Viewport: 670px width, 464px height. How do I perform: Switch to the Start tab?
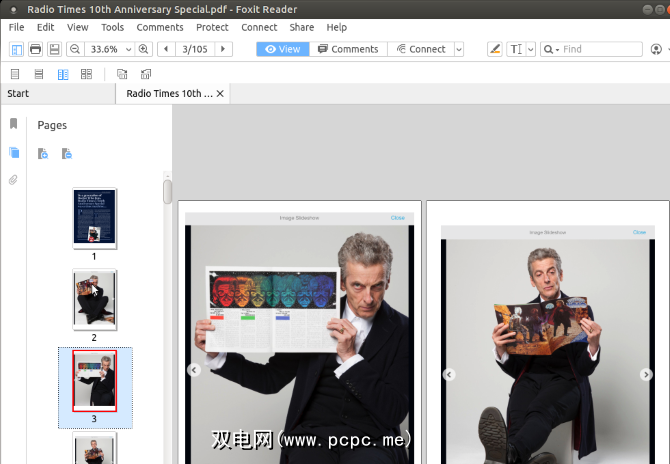(x=18, y=94)
